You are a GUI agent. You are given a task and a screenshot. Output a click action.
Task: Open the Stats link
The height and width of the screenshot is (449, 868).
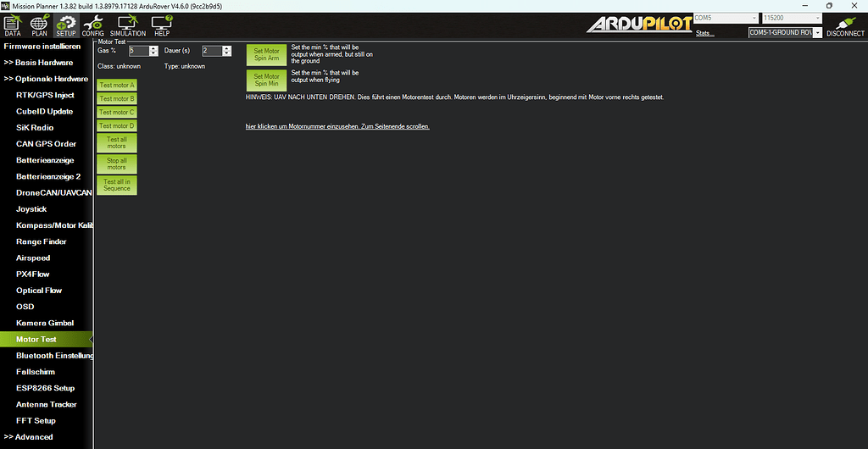[x=704, y=34]
